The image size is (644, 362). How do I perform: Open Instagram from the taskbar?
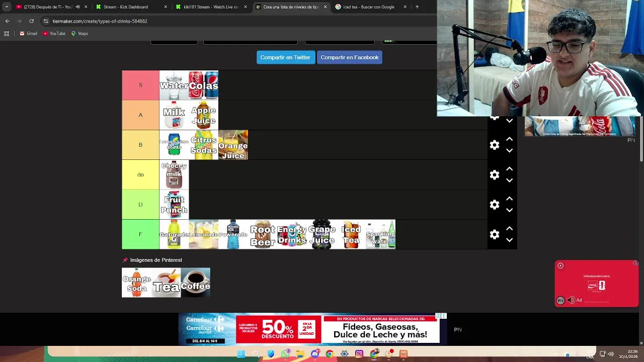359,354
